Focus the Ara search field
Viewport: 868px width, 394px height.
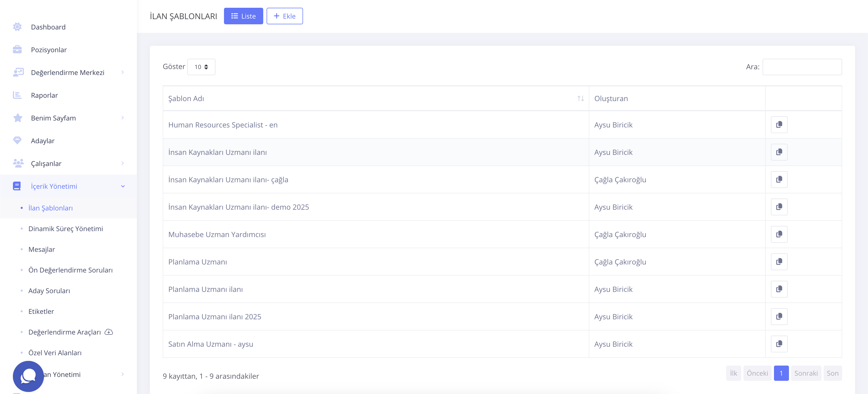tap(802, 67)
